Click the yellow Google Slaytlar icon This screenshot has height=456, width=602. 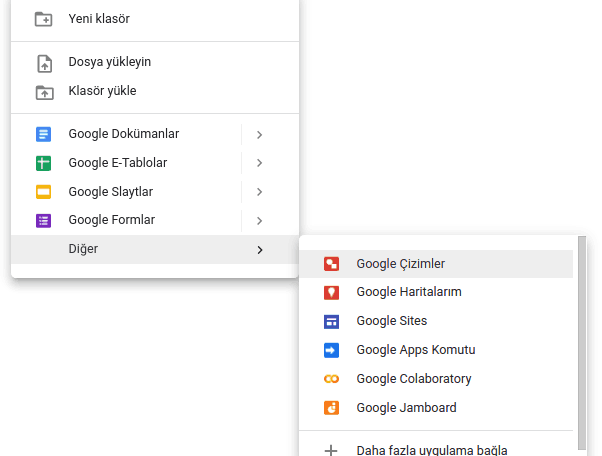click(43, 192)
